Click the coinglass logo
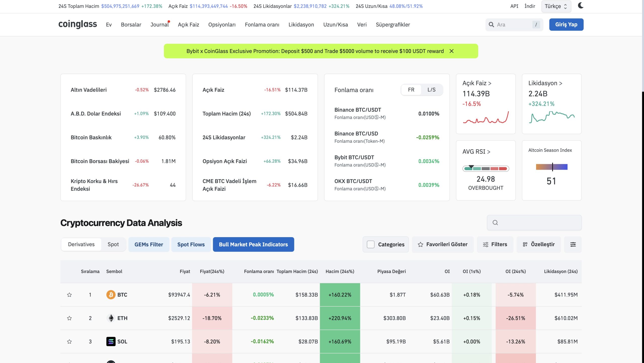 77,24
